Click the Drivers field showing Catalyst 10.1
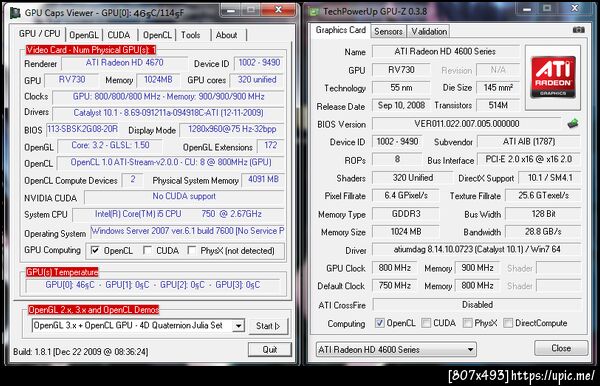The image size is (600, 386). point(168,113)
